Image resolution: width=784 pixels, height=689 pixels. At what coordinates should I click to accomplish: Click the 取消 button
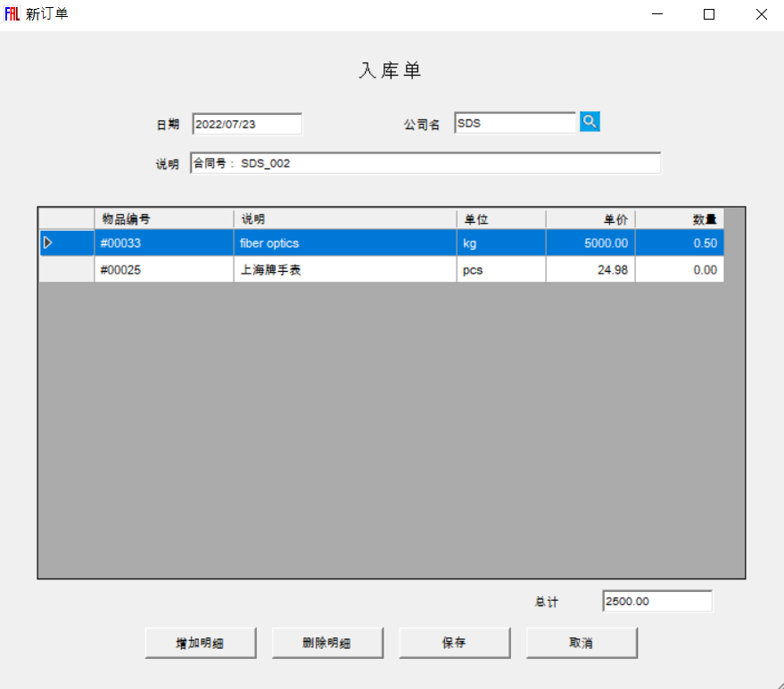[x=582, y=643]
